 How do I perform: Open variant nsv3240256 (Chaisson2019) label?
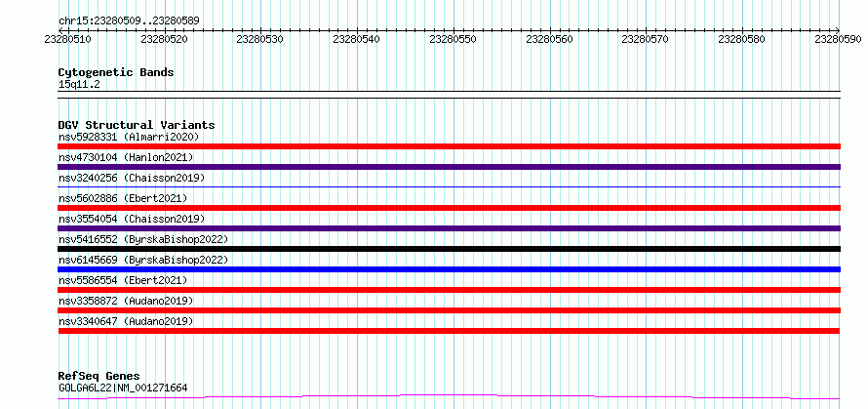[132, 178]
